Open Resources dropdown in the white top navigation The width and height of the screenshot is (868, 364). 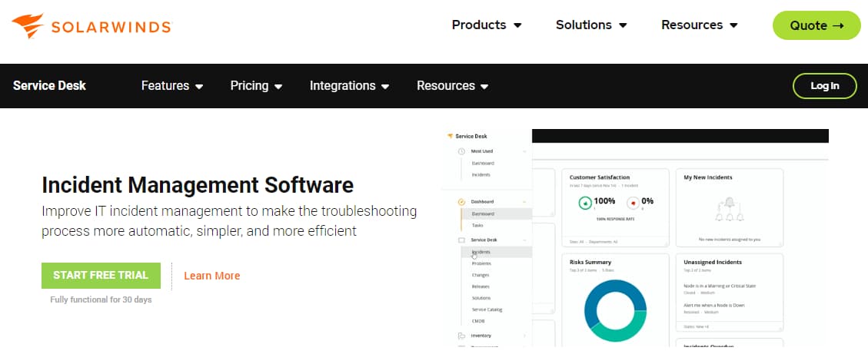pos(700,25)
